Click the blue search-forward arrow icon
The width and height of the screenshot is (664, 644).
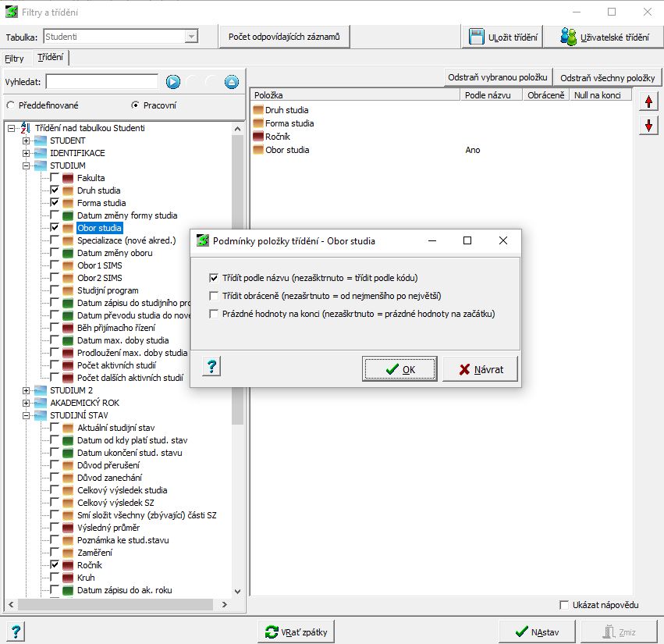tap(172, 82)
